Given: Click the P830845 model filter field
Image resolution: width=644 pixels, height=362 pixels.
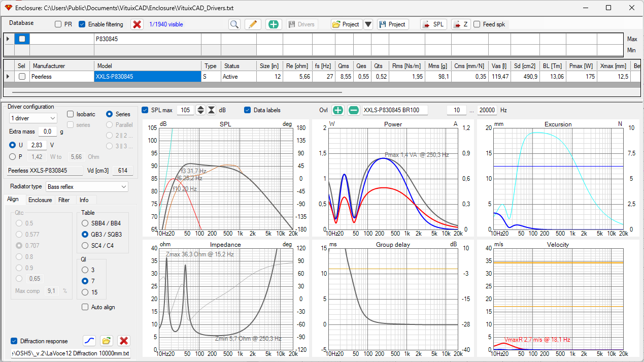Looking at the screenshot, I should pyautogui.click(x=147, y=39).
